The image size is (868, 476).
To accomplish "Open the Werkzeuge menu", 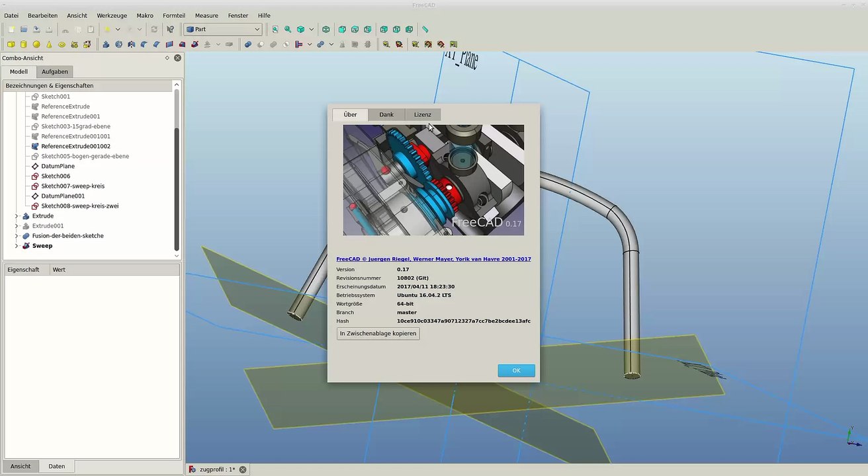I will pyautogui.click(x=112, y=15).
